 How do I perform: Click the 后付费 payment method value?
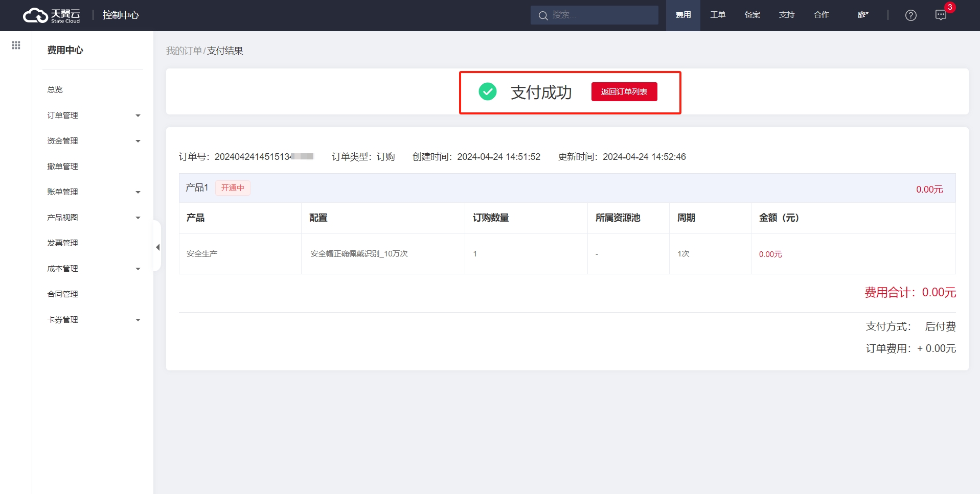[941, 326]
